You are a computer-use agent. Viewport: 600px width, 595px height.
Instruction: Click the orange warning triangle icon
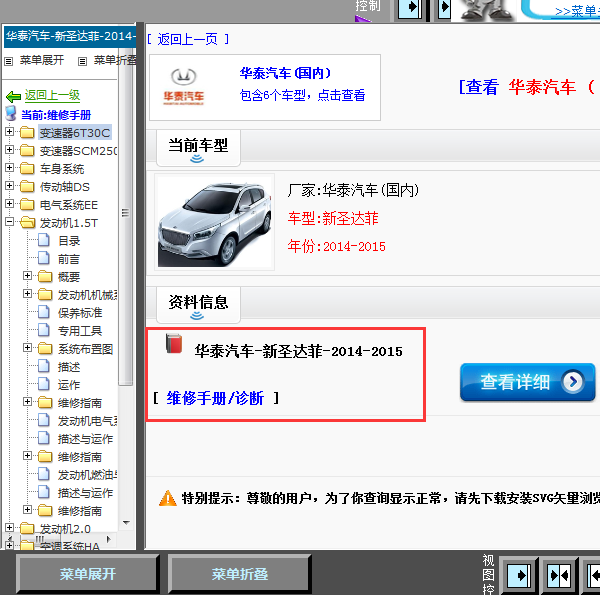click(168, 498)
